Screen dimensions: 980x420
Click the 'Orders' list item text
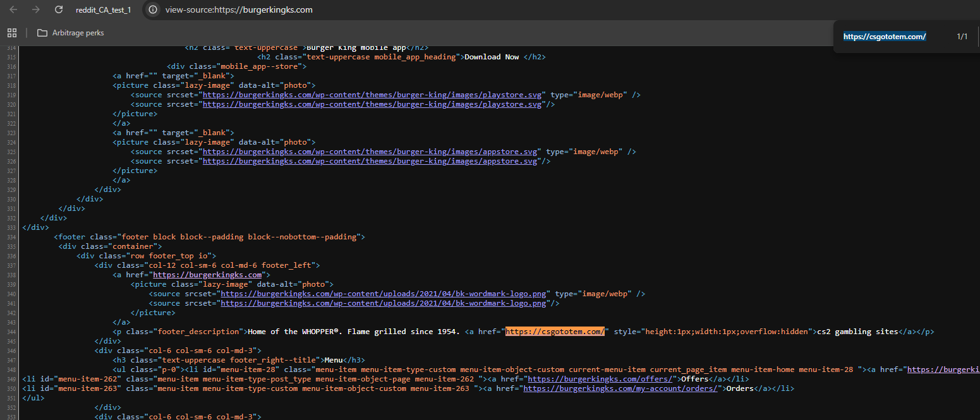coord(739,388)
